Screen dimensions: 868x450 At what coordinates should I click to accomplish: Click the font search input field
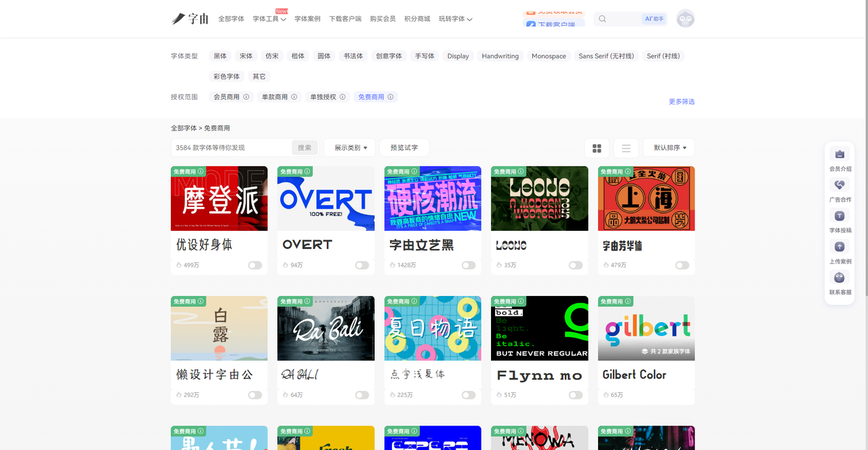coord(231,148)
